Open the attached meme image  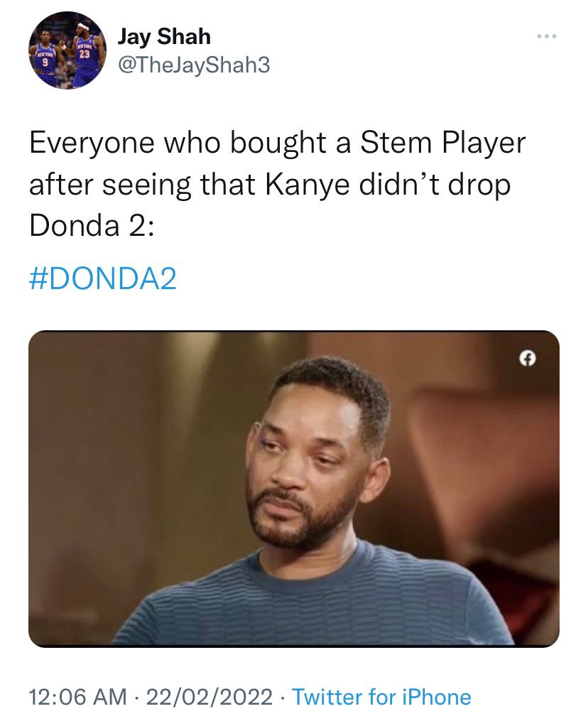point(294,489)
